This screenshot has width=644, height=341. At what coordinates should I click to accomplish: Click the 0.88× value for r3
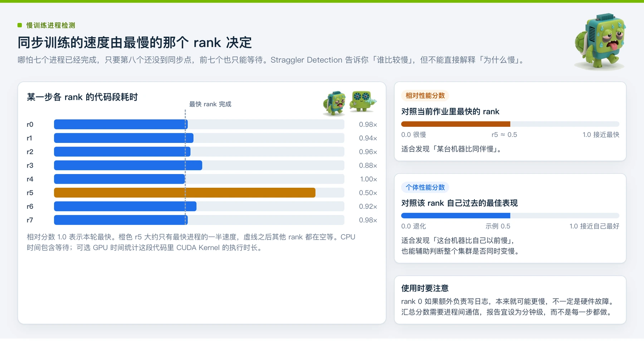click(368, 165)
